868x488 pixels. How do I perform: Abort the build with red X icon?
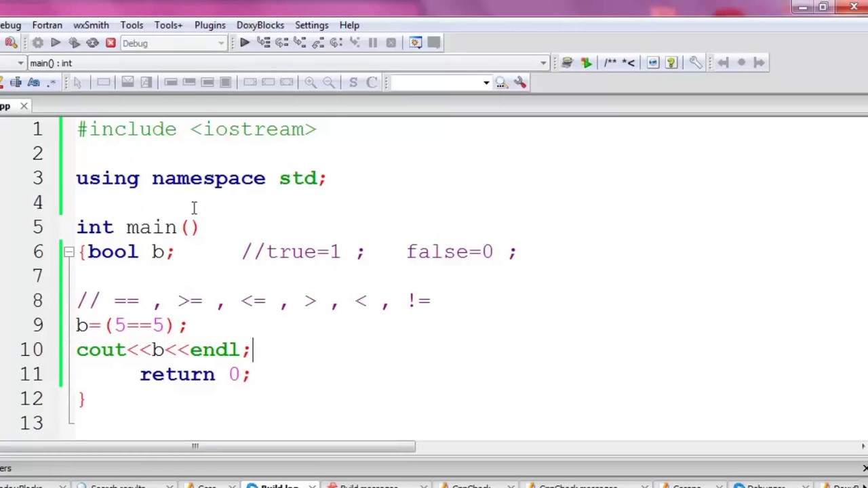[x=111, y=43]
